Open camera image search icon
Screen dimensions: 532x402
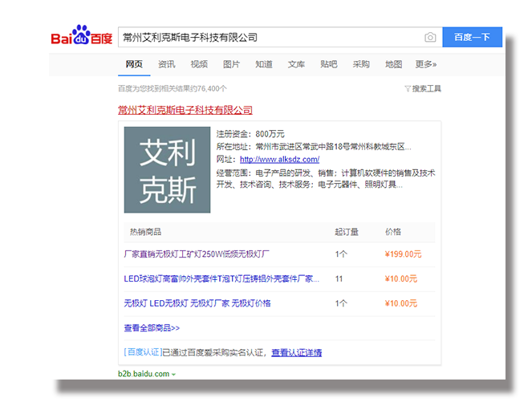pos(430,38)
